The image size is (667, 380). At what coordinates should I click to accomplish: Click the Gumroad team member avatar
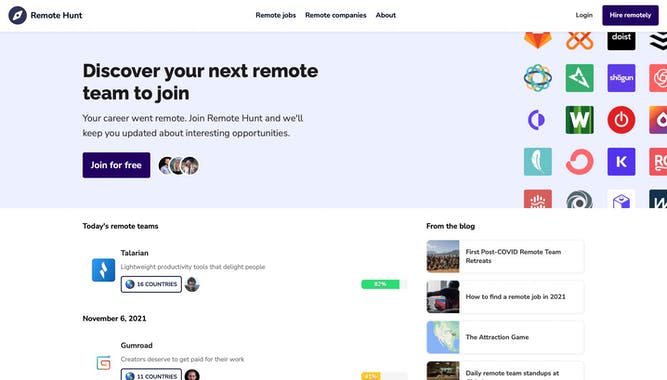coord(192,375)
